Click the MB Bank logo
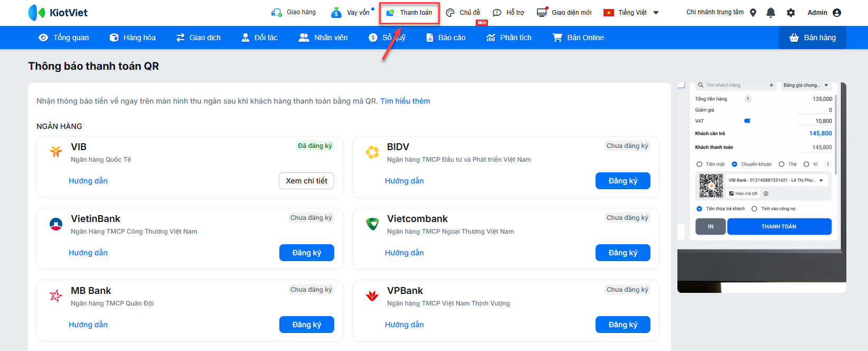This screenshot has height=351, width=868. (56, 296)
